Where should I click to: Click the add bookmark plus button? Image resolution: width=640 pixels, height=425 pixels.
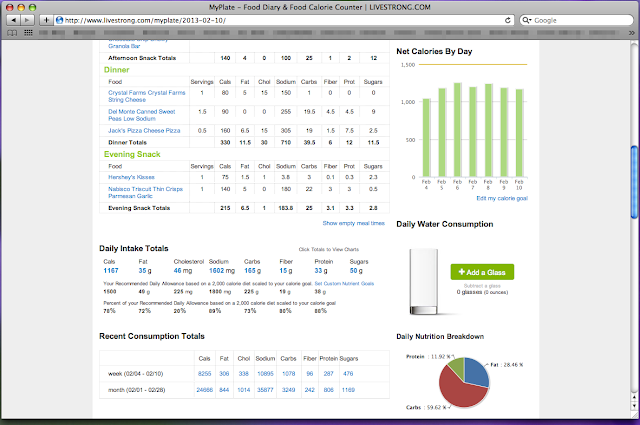pyautogui.click(x=46, y=20)
